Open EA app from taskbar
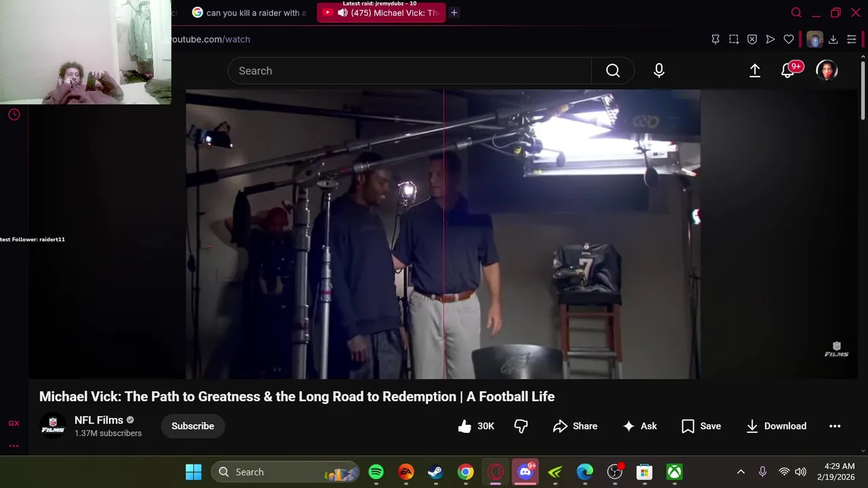868x488 pixels. pyautogui.click(x=406, y=472)
